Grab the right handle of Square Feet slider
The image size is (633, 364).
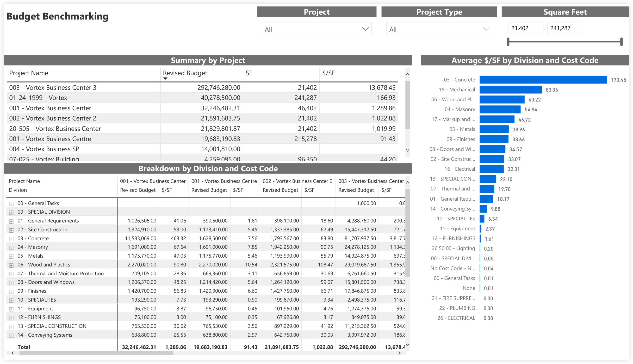(622, 42)
